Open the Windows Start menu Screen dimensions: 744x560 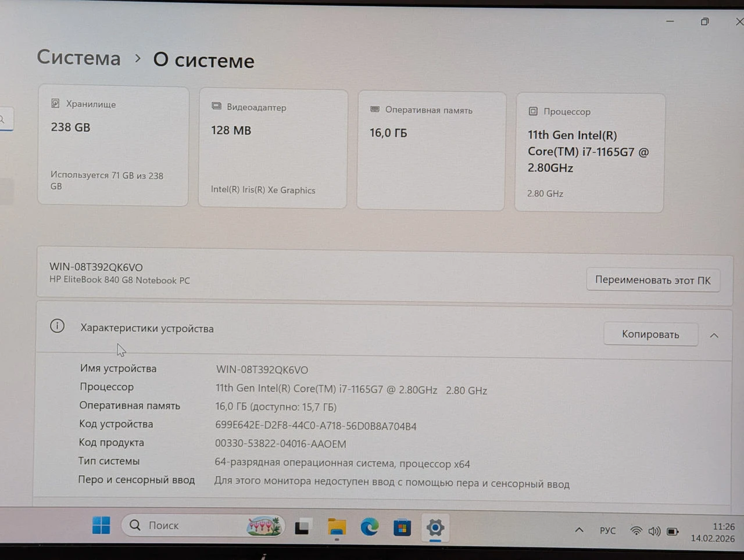pos(101,525)
